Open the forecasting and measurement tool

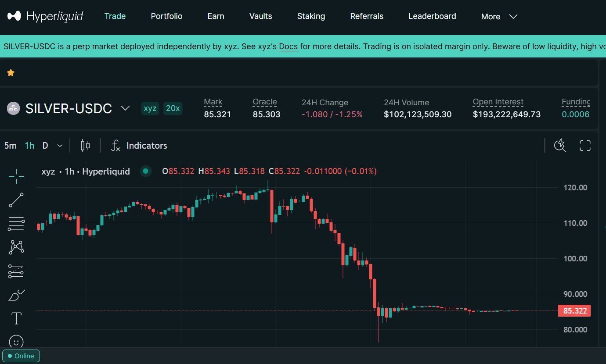17,271
